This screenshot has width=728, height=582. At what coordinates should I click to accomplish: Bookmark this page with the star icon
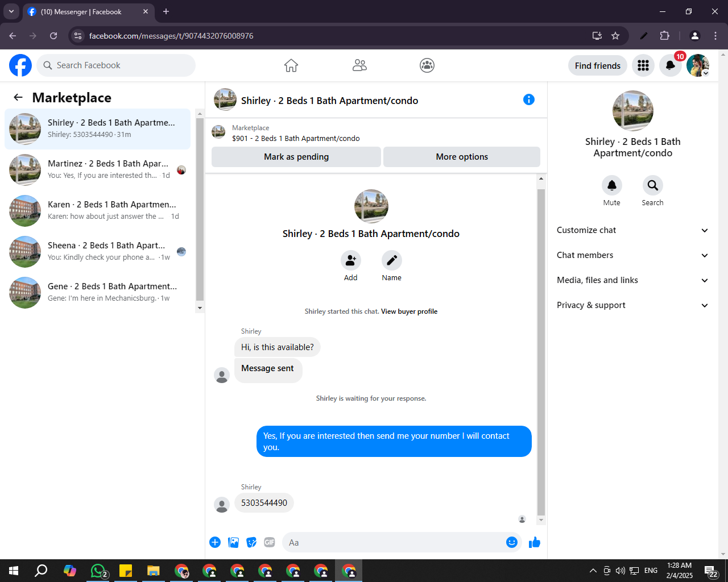pos(615,36)
